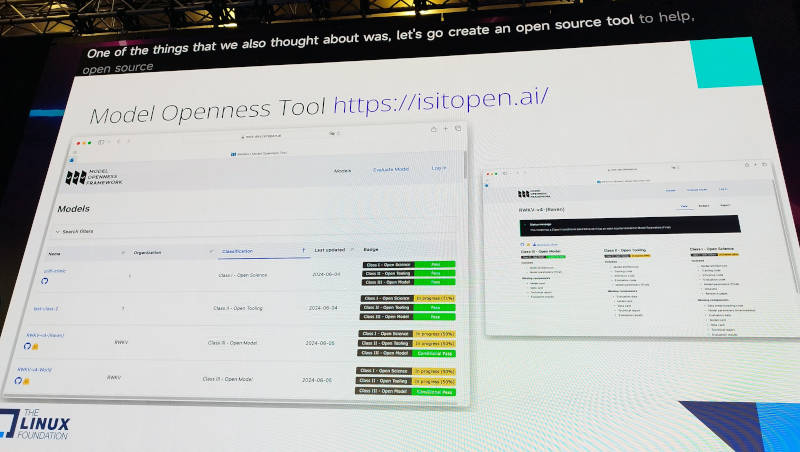
Task: Open the RWKV-v4-World model link
Action: pyautogui.click(x=35, y=370)
